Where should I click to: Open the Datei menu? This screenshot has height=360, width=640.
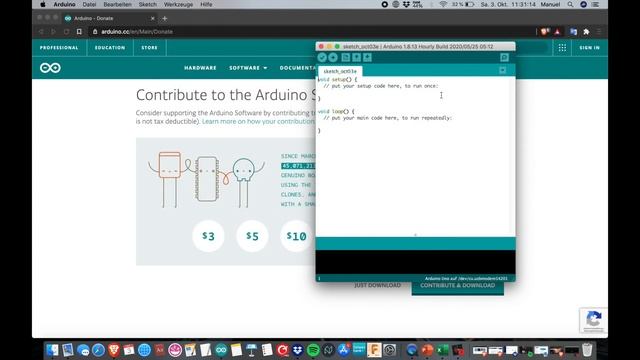point(89,4)
